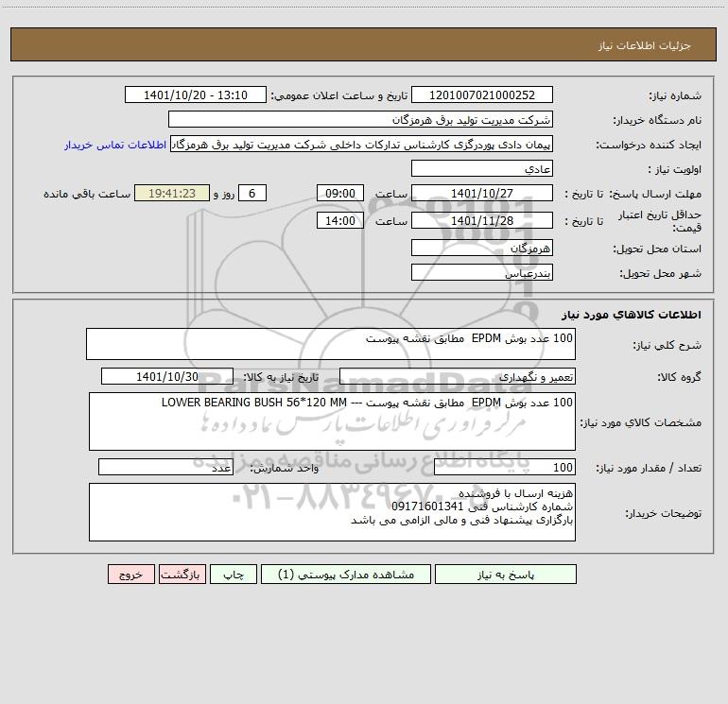Click price validity date 1401/11/28

tap(482, 220)
